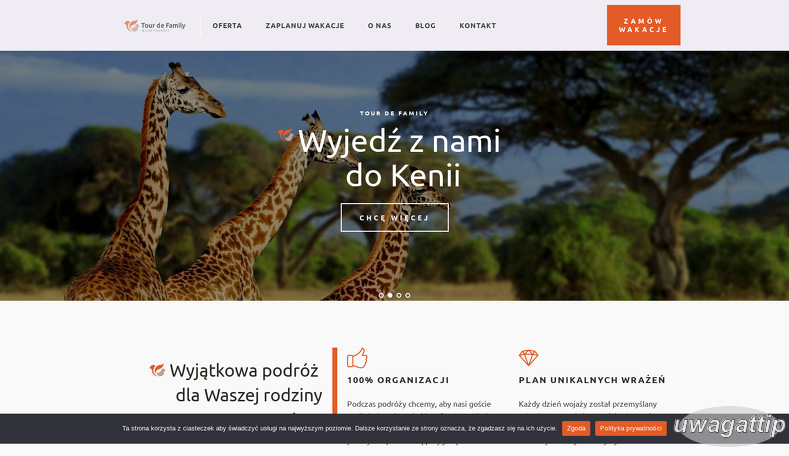Click the bird logo beside Wyjedź z nami
The height and width of the screenshot is (456, 789).
pyautogui.click(x=286, y=135)
